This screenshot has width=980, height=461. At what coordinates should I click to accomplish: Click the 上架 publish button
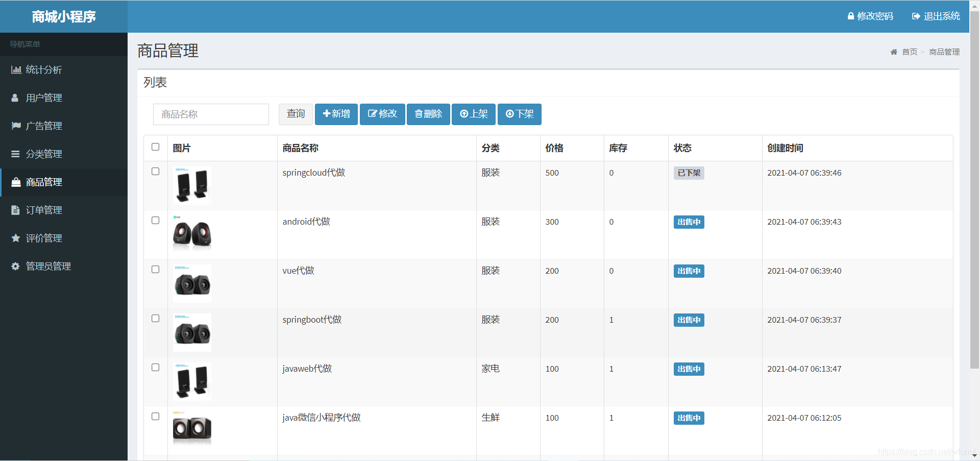pyautogui.click(x=474, y=114)
